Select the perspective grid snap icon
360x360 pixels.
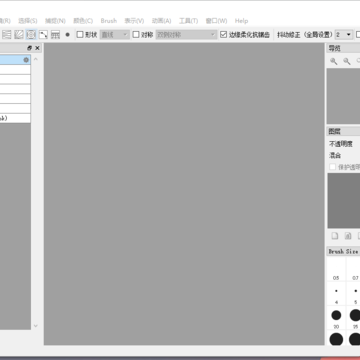tap(55, 35)
